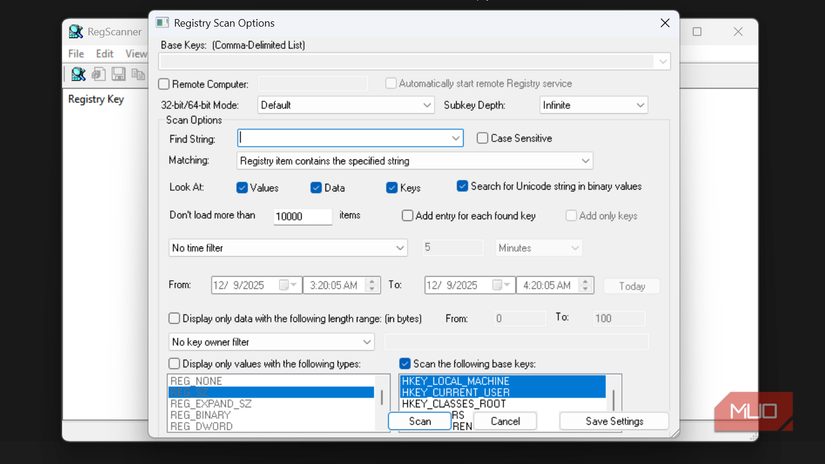Select REG_SZ in value types list

(x=271, y=392)
